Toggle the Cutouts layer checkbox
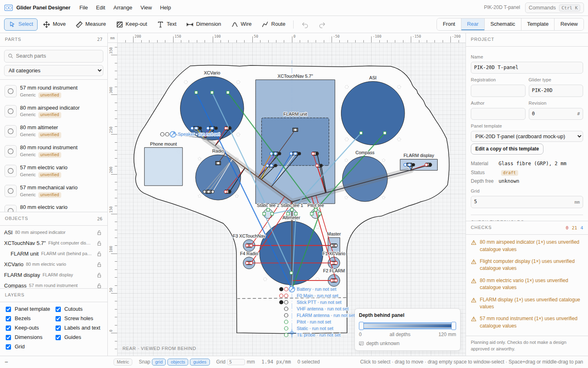 pos(58,309)
